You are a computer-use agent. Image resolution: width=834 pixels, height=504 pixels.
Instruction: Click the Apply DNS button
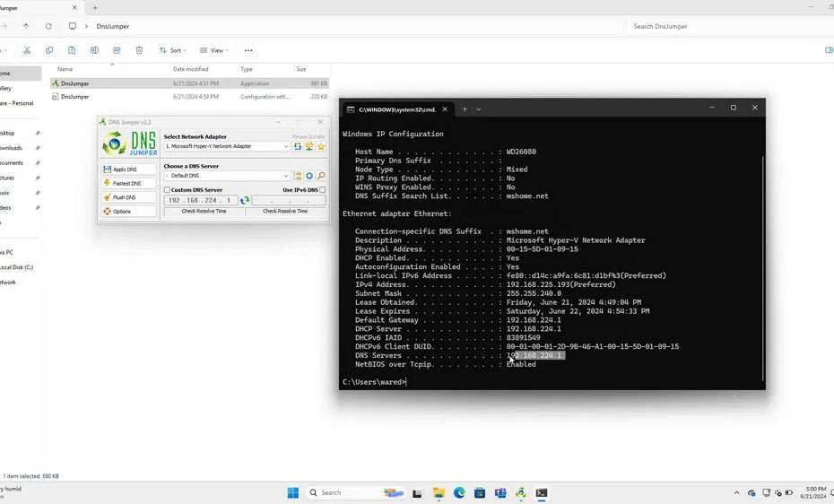(129, 169)
